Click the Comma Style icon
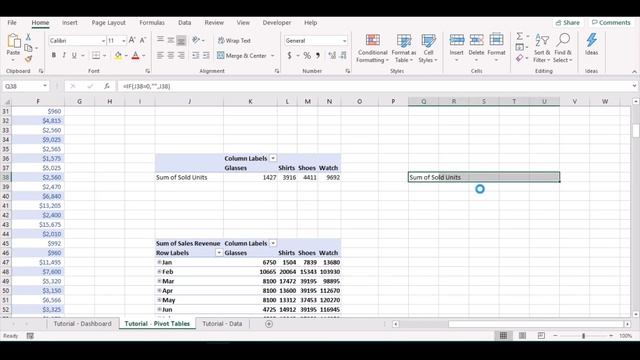This screenshot has height=360, width=640. pos(318,56)
